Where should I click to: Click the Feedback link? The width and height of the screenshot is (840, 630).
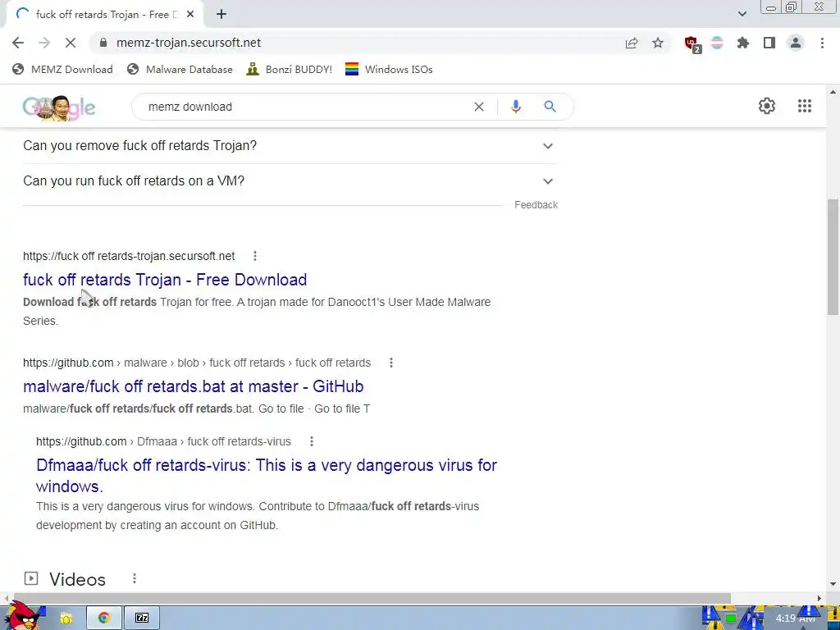(x=536, y=204)
